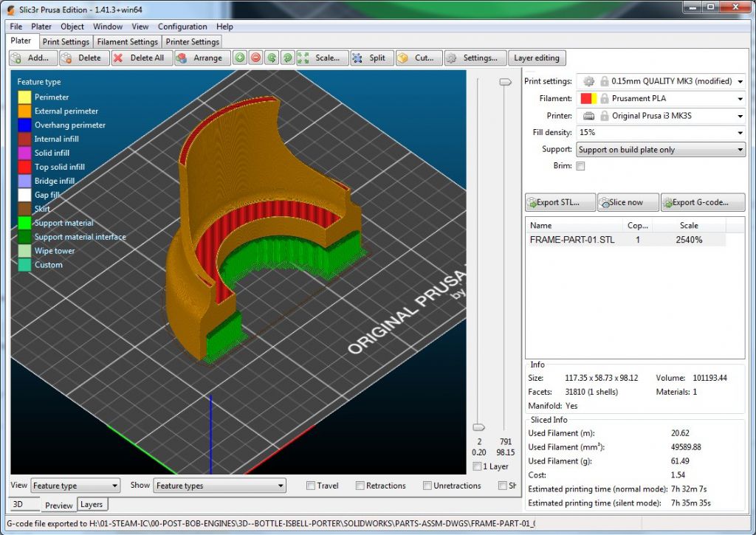Click the Add object toolbar button
This screenshot has height=535, width=756.
pos(33,58)
